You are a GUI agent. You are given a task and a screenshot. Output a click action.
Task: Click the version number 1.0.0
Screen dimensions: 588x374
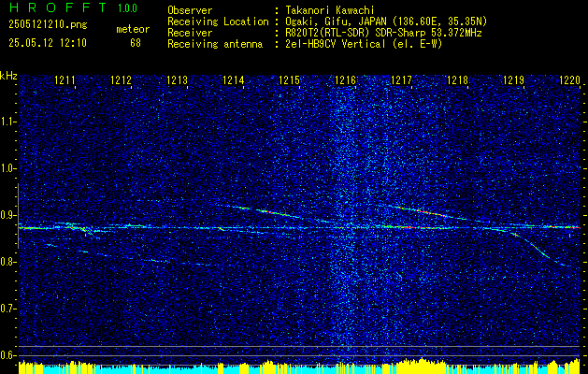pos(127,8)
